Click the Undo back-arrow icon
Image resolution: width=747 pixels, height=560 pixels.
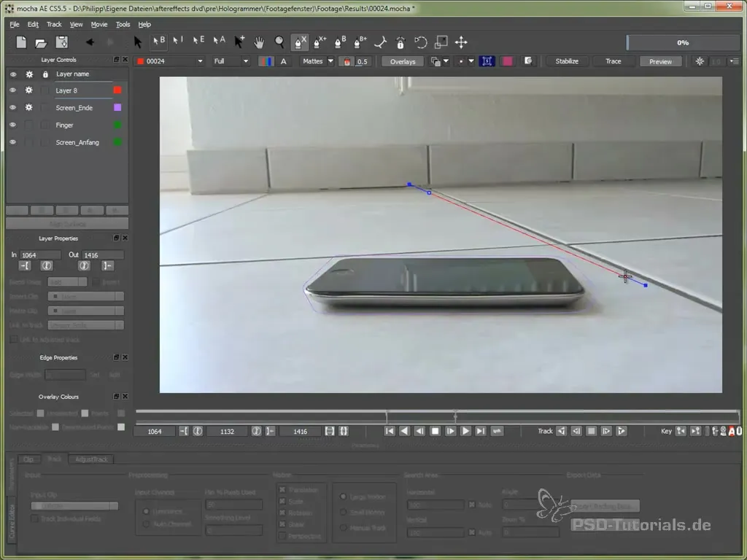tap(90, 42)
